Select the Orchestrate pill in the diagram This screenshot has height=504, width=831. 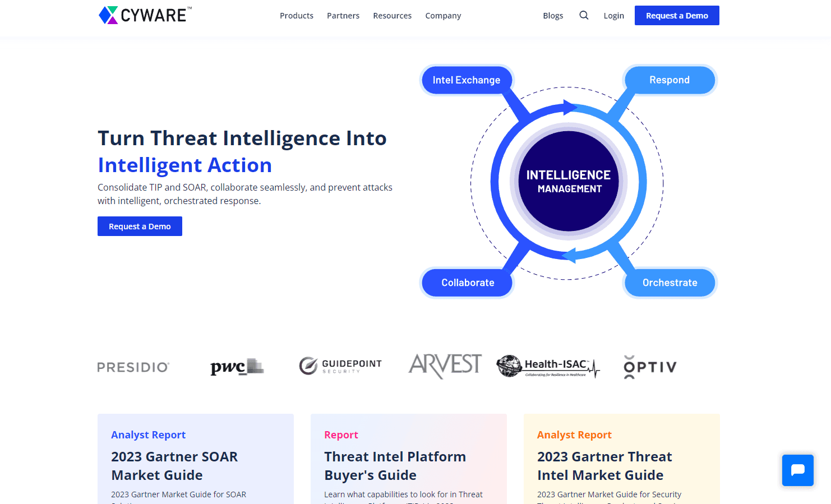pyautogui.click(x=670, y=283)
